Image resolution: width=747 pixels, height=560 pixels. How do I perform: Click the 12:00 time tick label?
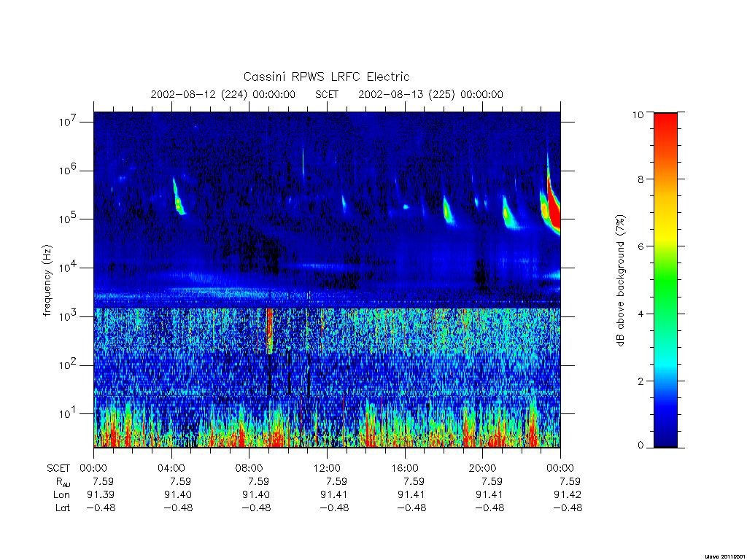(327, 468)
